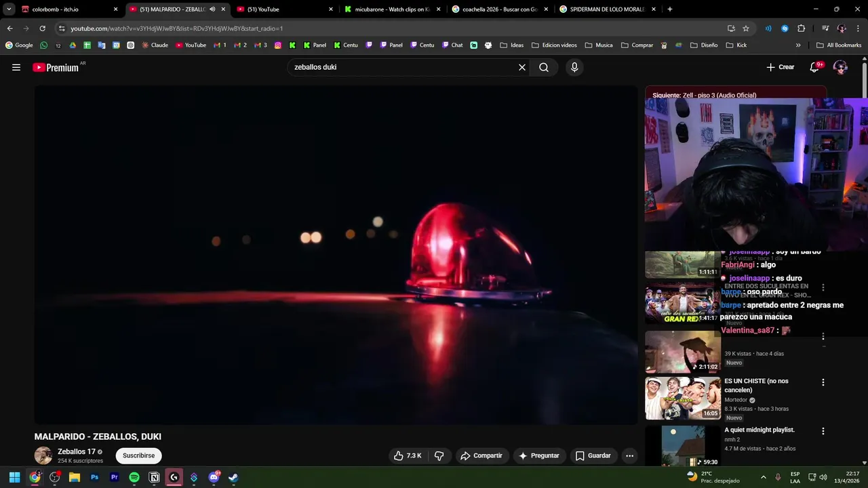868x488 pixels.
Task: Open the tab search dropdown arrow
Action: pos(9,9)
